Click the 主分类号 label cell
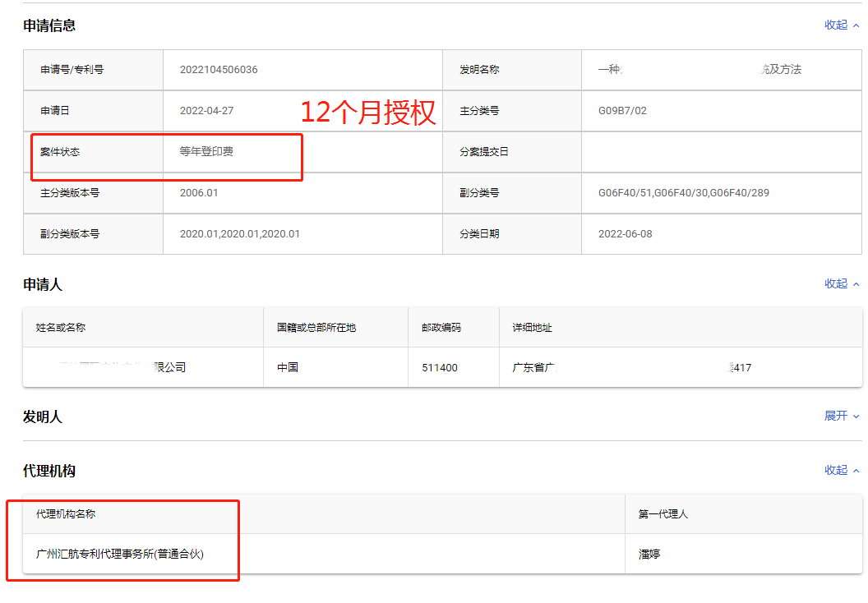 (x=512, y=111)
